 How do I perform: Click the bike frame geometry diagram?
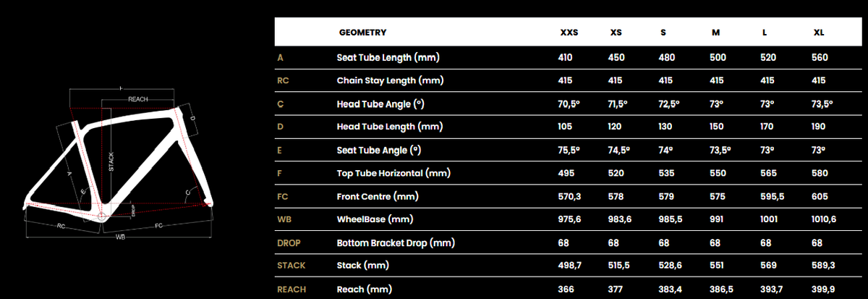(x=119, y=163)
